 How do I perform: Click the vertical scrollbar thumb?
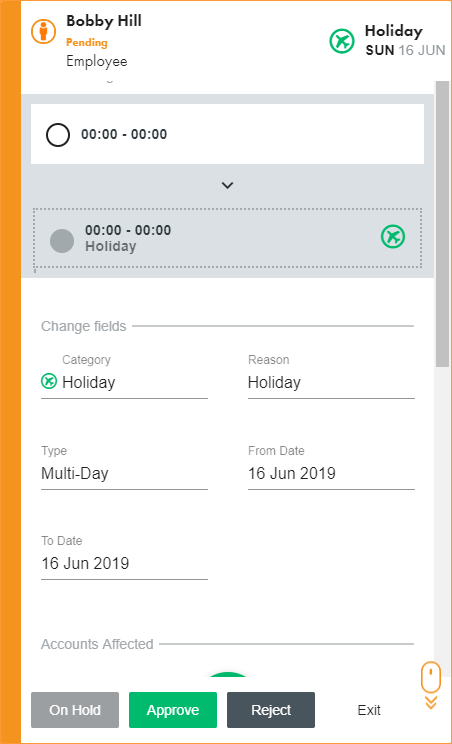pos(442,223)
